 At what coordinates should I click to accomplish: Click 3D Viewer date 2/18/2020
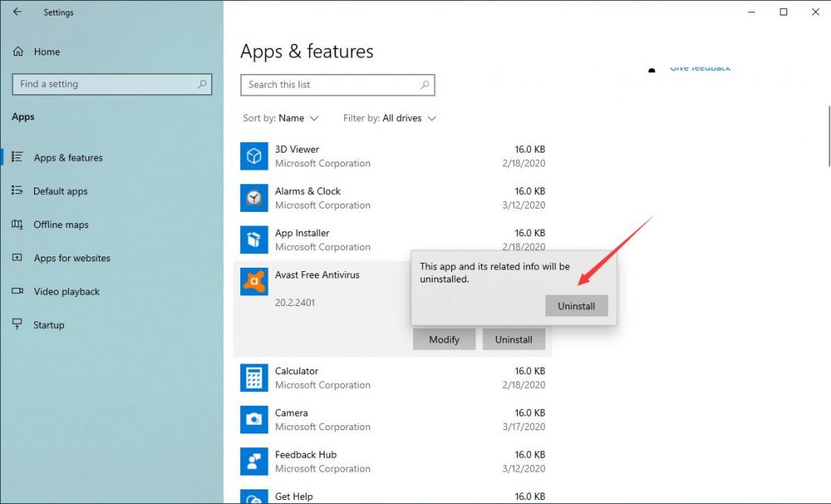[x=523, y=163]
